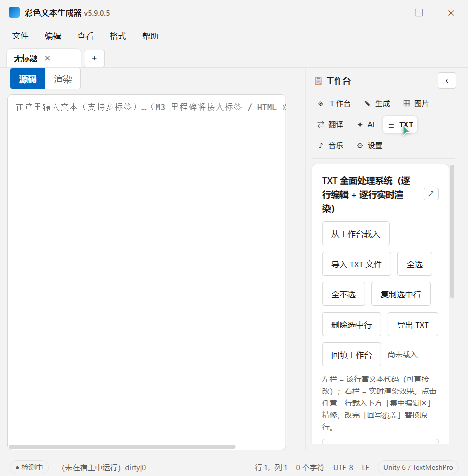Switch to 渲染 view
This screenshot has width=468, height=476.
pos(63,79)
